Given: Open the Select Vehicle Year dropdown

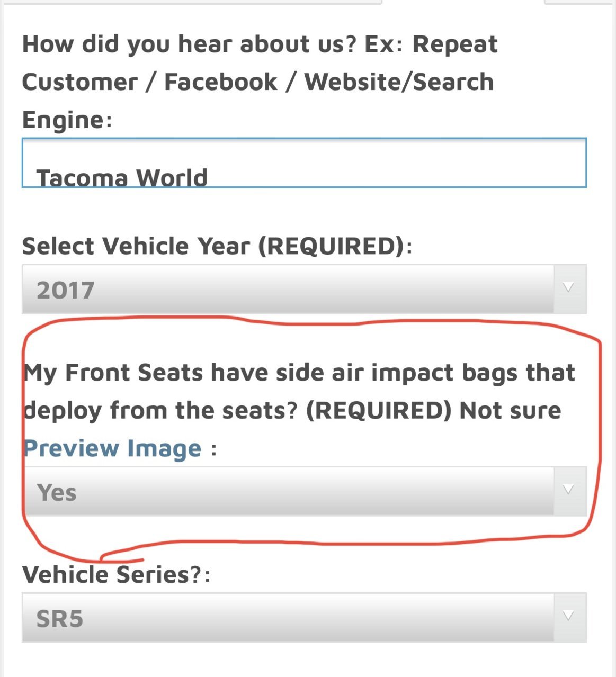Looking at the screenshot, I should [x=304, y=289].
